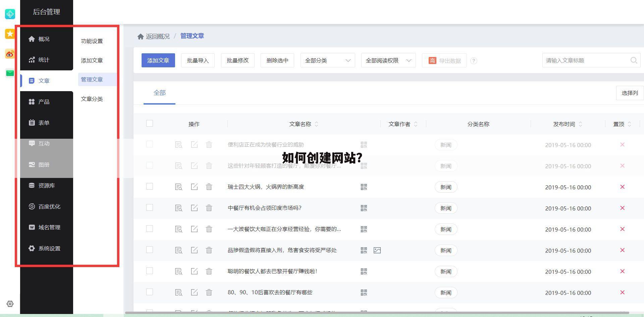Image resolution: width=644 pixels, height=317 pixels.
Task: Sort by 发布时间 column arrows
Action: pyautogui.click(x=580, y=124)
